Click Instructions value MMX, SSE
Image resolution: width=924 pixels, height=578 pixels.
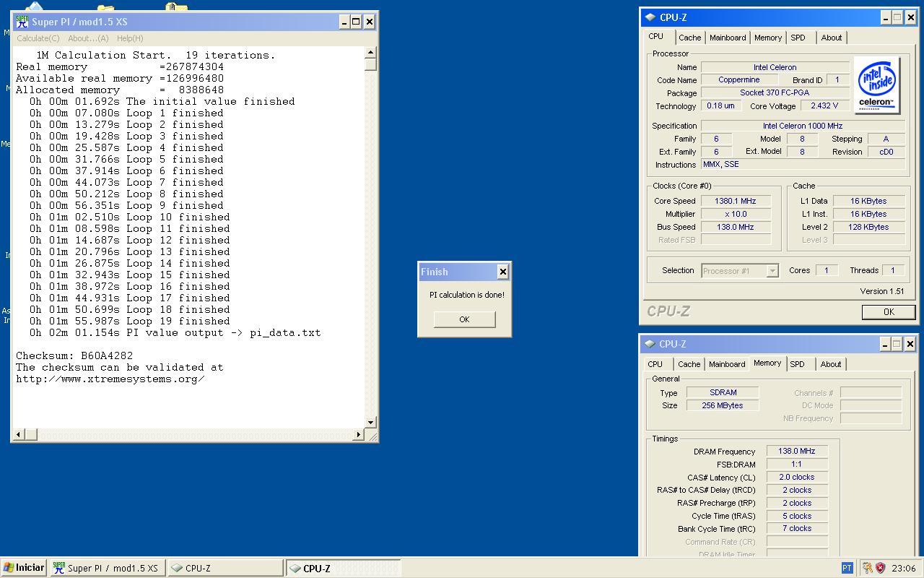802,165
